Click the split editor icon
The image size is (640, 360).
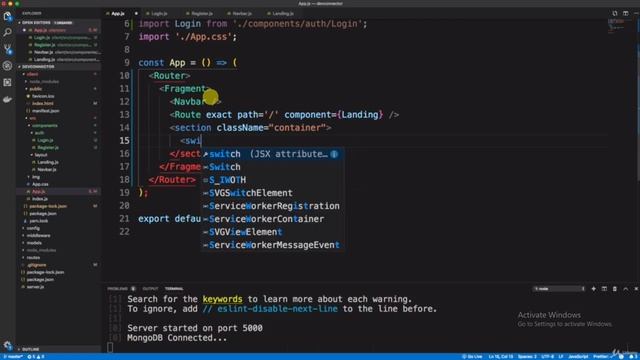625,13
